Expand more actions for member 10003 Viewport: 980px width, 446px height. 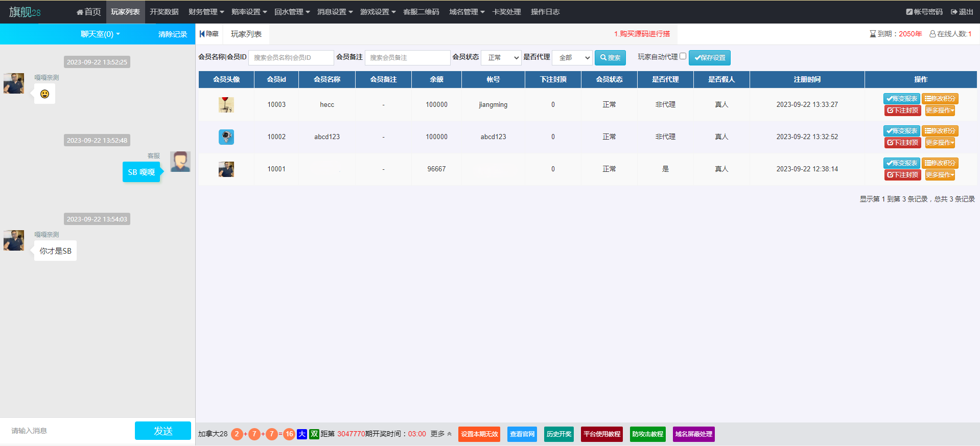940,110
